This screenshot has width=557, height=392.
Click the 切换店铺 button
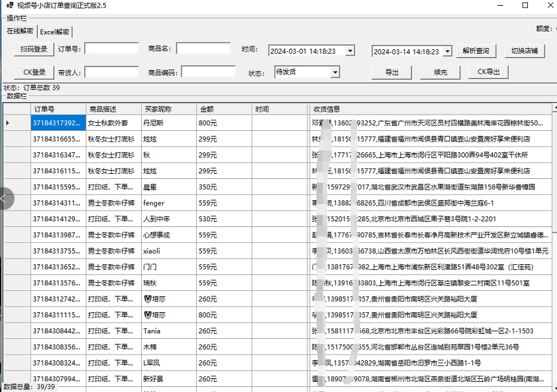(524, 51)
